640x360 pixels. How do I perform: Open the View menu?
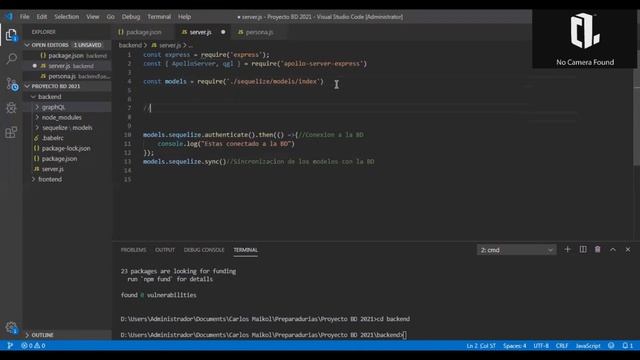[93, 17]
